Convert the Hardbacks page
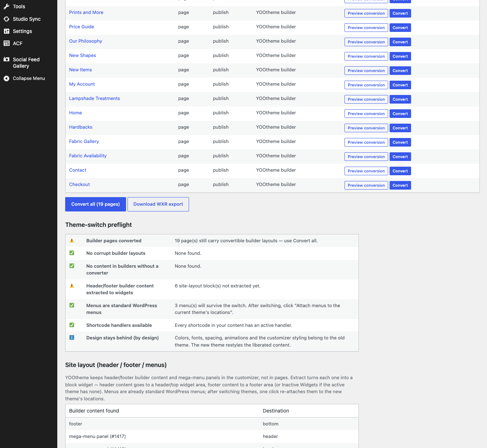Viewport: 487px width, 448px height. click(400, 128)
